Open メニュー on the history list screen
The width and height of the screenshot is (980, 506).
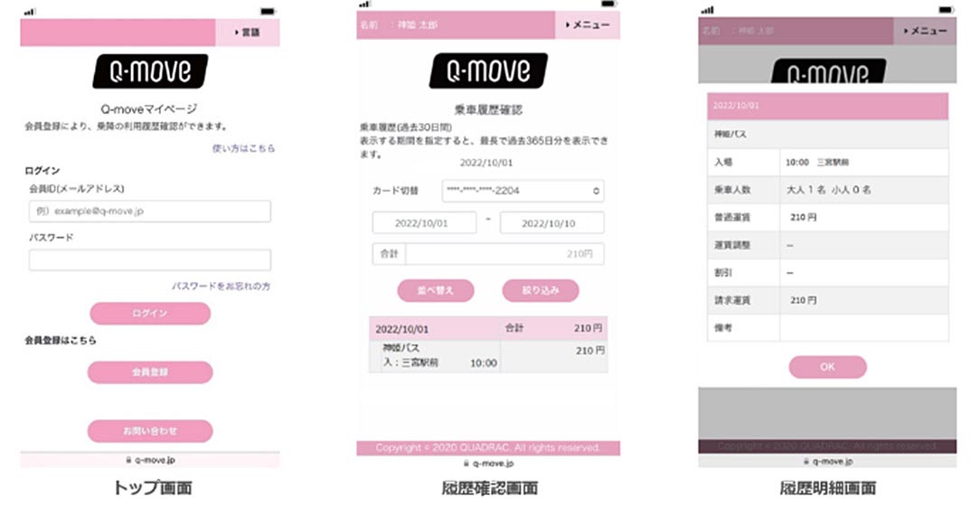tap(587, 25)
